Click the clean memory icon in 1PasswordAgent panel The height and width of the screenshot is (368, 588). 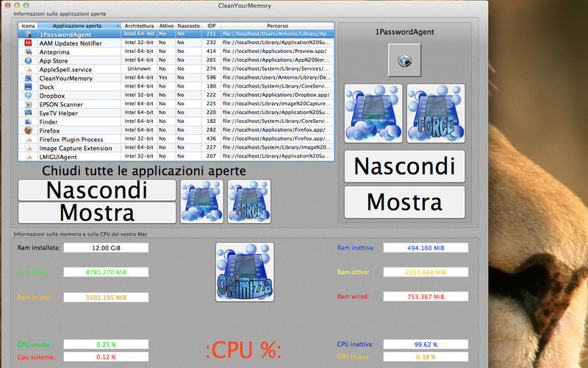373,113
